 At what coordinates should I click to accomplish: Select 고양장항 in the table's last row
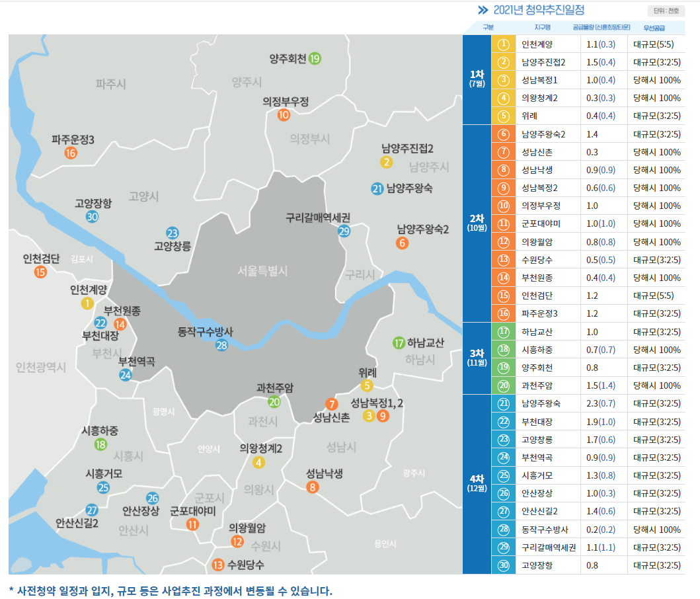pos(537,565)
